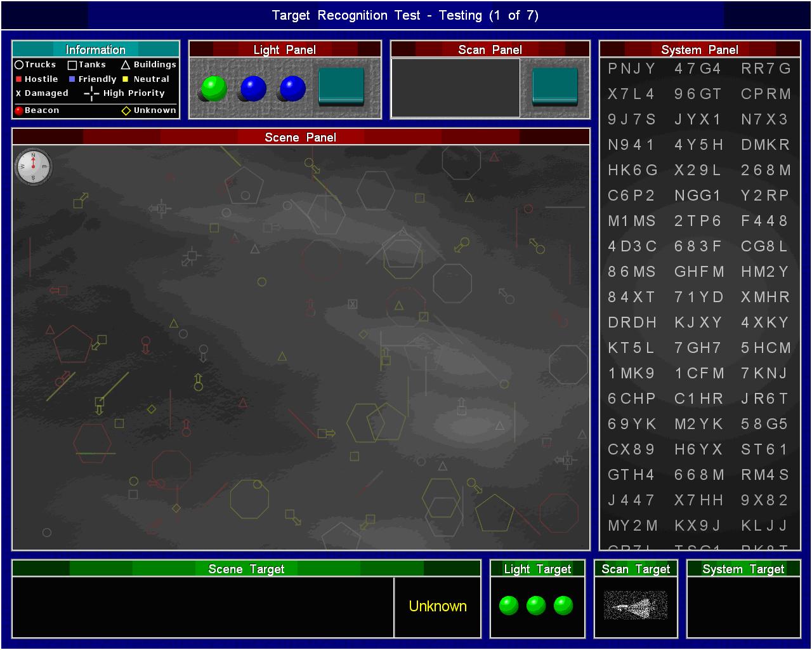Click the red Beacon legend icon
The height and width of the screenshot is (650, 812).
[x=18, y=110]
